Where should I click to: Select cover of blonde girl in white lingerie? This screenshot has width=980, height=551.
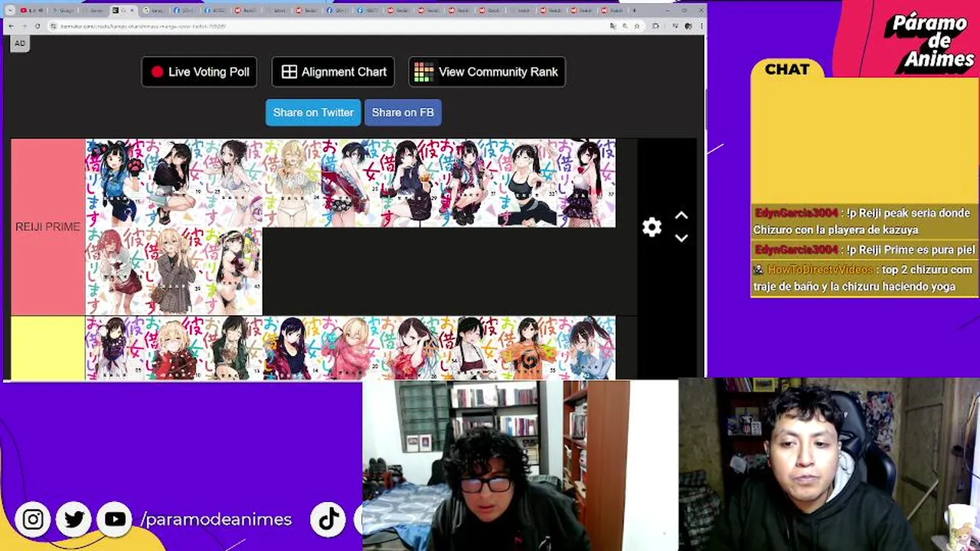tap(292, 183)
